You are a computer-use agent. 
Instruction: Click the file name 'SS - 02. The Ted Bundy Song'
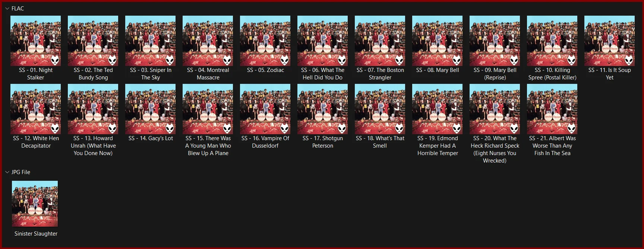click(x=93, y=74)
